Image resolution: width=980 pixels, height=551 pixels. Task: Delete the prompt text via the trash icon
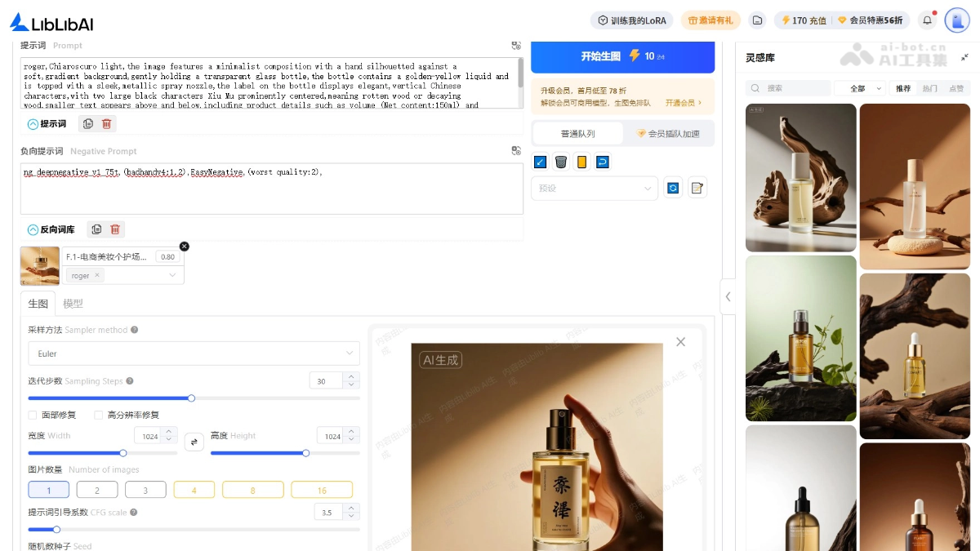pos(115,124)
